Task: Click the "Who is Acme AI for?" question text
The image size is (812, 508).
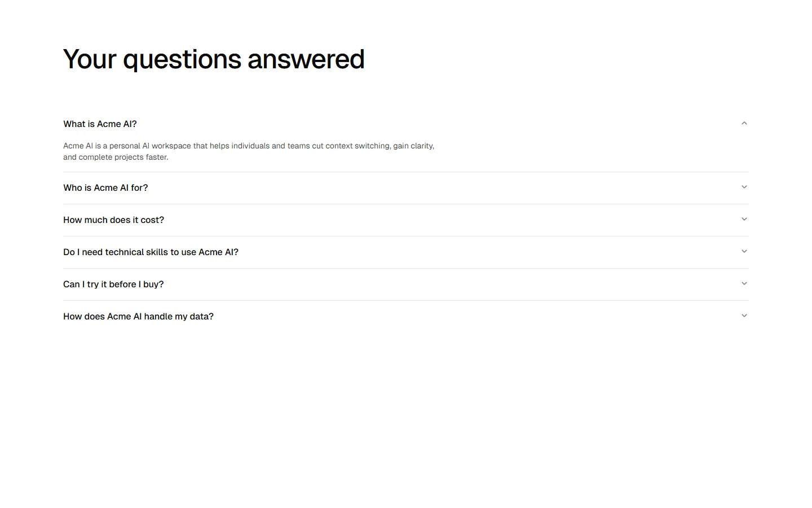Action: point(105,187)
